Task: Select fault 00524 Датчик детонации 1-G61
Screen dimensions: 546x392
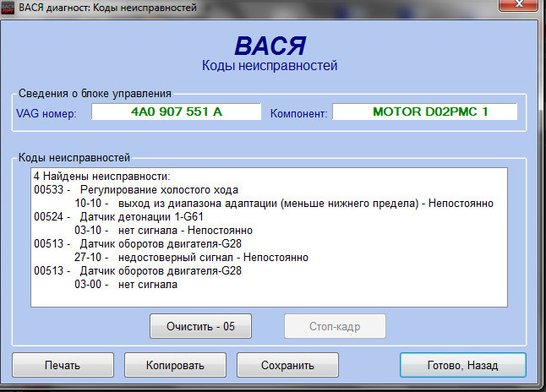Action: (x=130, y=217)
